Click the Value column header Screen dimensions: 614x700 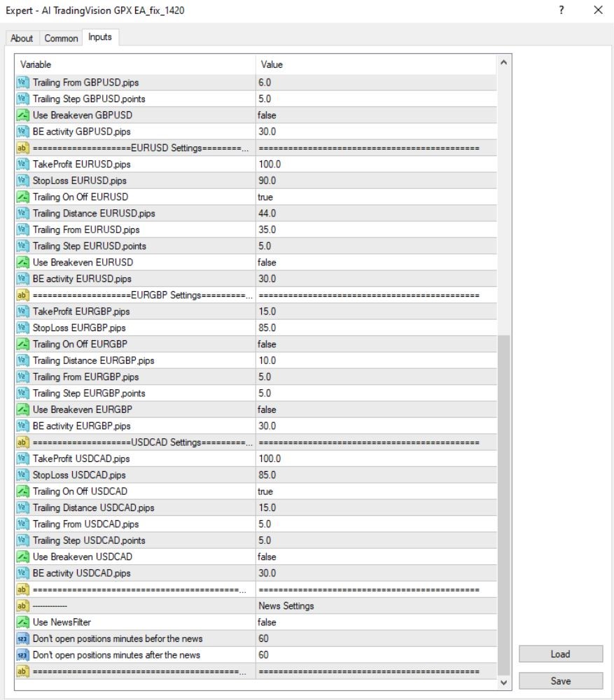(376, 64)
